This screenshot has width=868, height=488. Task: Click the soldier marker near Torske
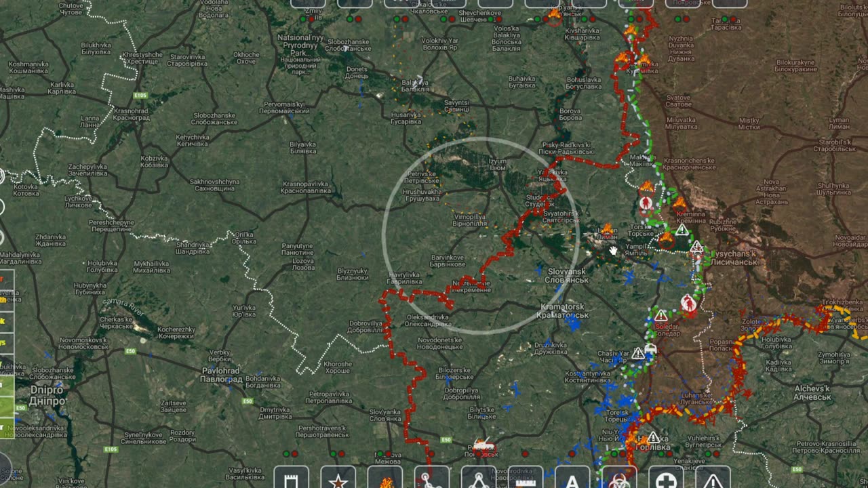coord(646,203)
